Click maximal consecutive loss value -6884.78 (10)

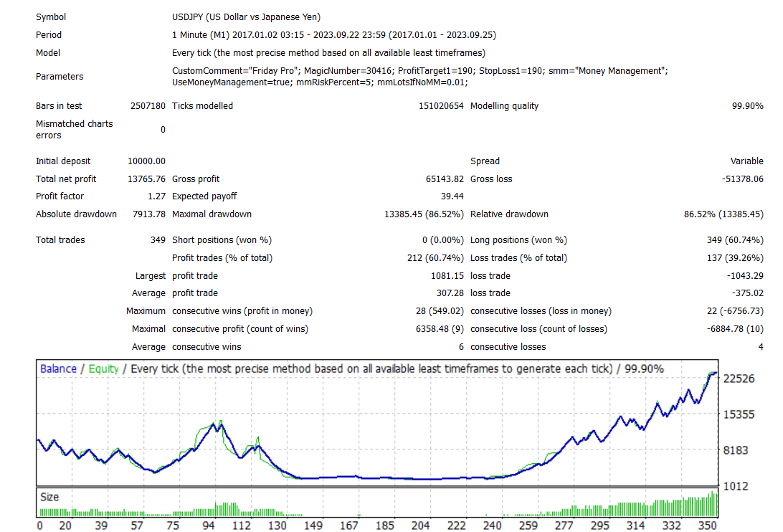pos(735,329)
